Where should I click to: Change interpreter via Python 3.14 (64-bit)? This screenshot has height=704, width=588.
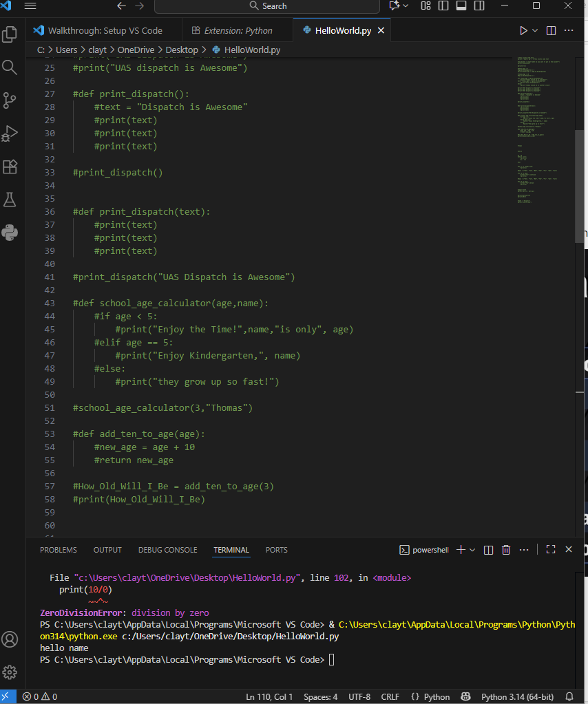click(x=517, y=696)
